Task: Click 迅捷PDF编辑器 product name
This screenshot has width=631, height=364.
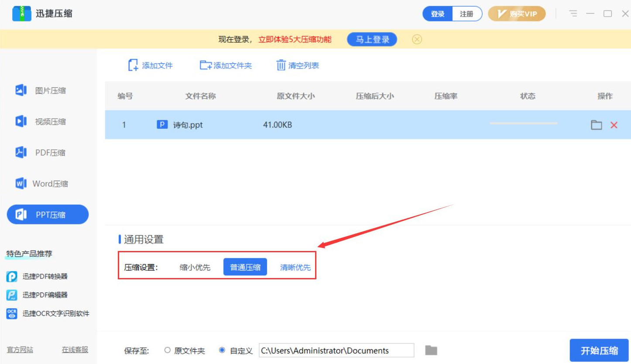Action: (x=45, y=295)
